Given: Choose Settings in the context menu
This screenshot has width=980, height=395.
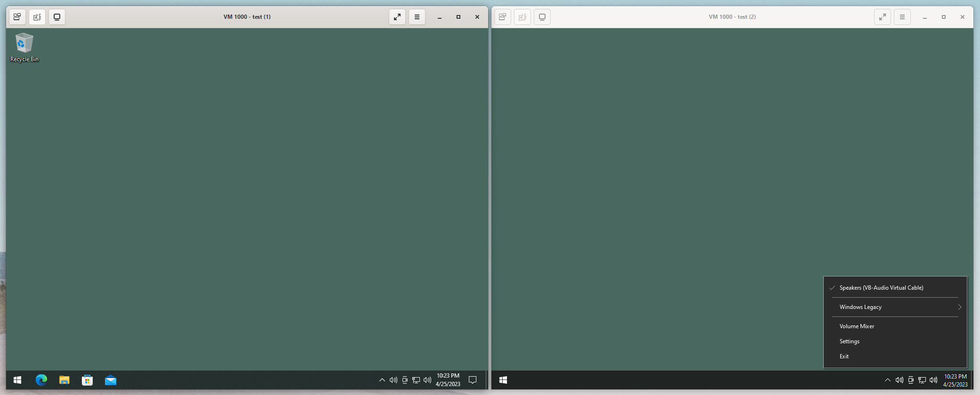Looking at the screenshot, I should [895, 341].
